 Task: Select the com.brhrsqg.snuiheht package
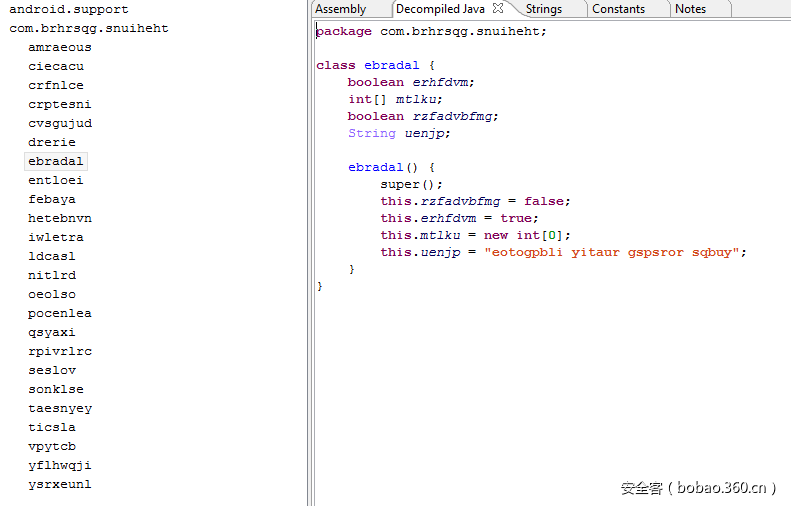(89, 28)
